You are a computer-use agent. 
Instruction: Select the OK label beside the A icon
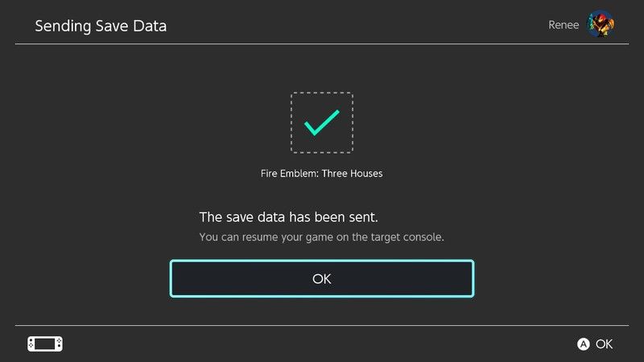[x=604, y=344]
